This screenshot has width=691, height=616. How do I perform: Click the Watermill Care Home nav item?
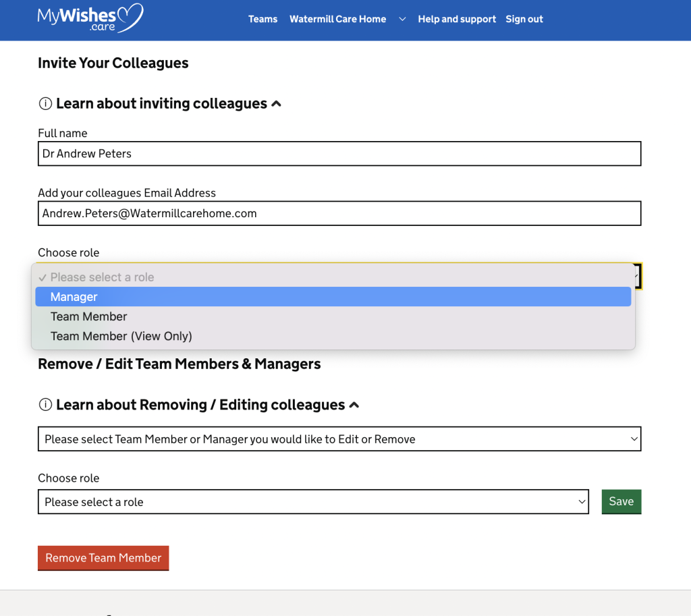click(337, 20)
